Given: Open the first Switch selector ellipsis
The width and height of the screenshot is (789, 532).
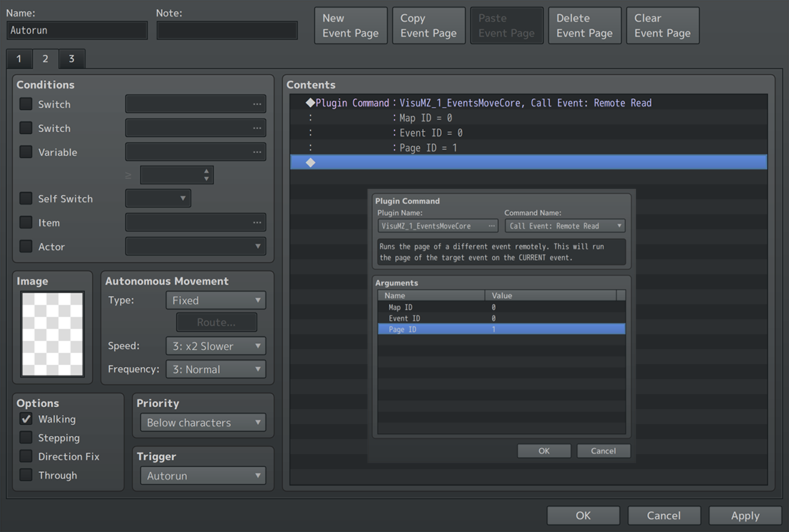Looking at the screenshot, I should tap(257, 104).
